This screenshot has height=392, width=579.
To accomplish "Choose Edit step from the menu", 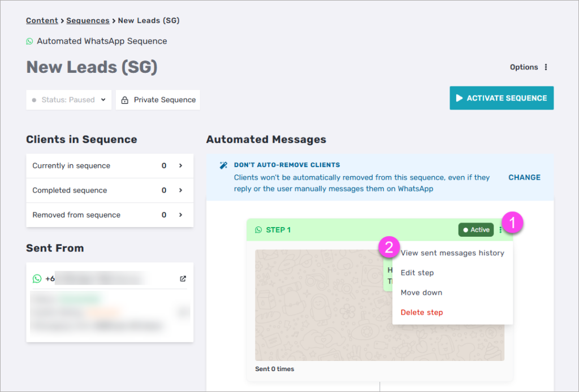I will click(x=417, y=273).
